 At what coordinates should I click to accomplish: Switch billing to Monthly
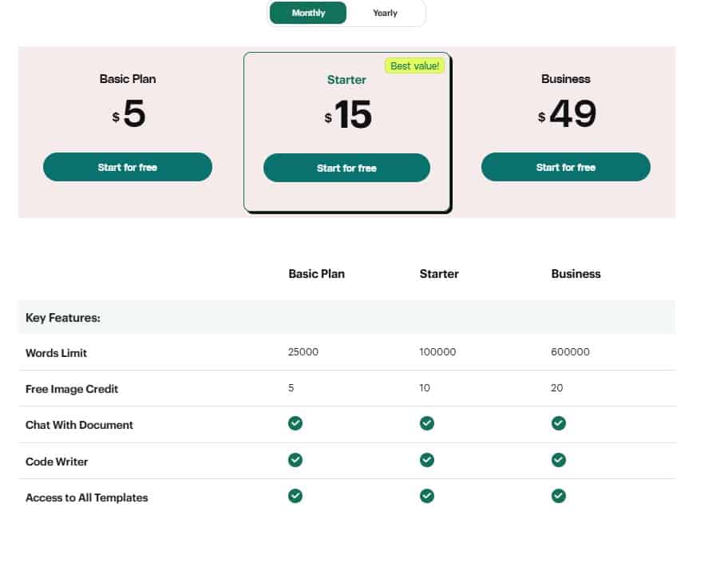coord(307,13)
